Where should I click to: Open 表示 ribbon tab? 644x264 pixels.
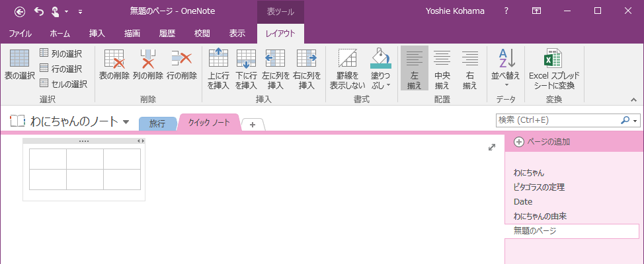(237, 34)
